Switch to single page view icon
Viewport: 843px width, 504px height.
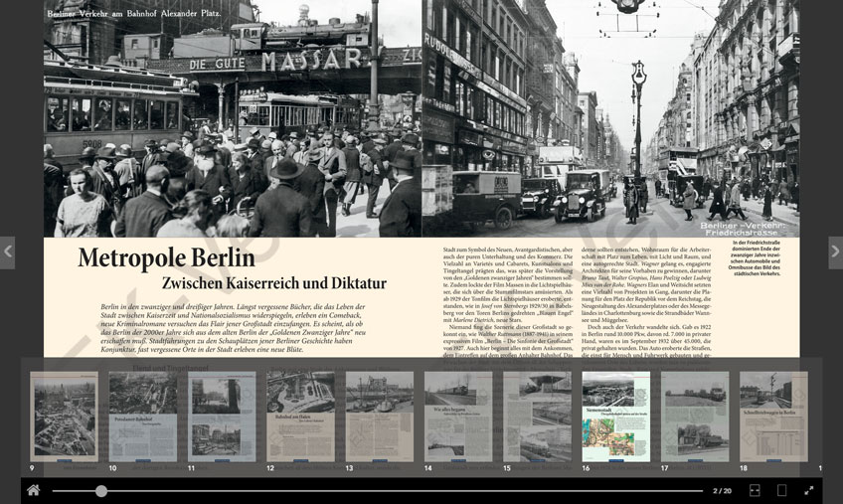(781, 490)
